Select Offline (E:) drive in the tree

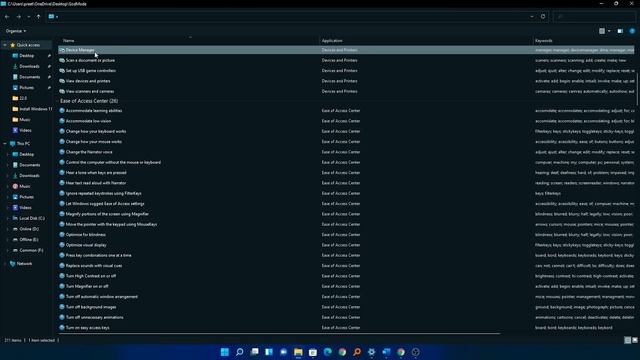tap(29, 240)
